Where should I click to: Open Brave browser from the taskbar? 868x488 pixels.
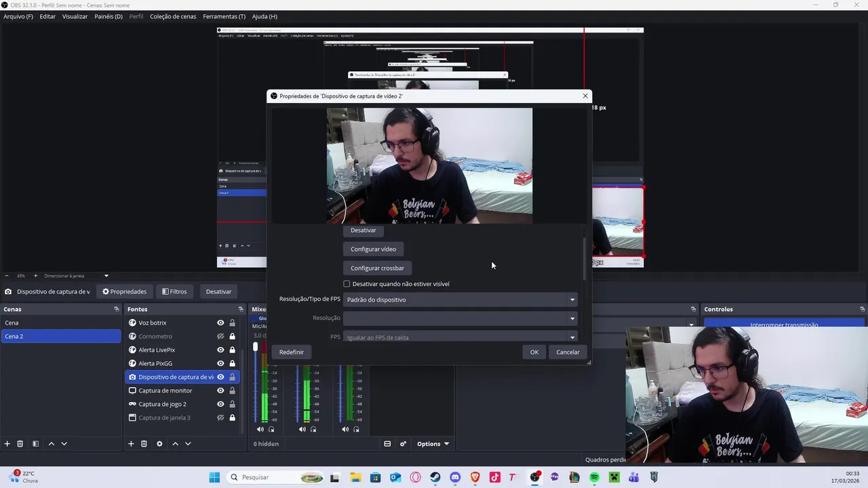(475, 477)
